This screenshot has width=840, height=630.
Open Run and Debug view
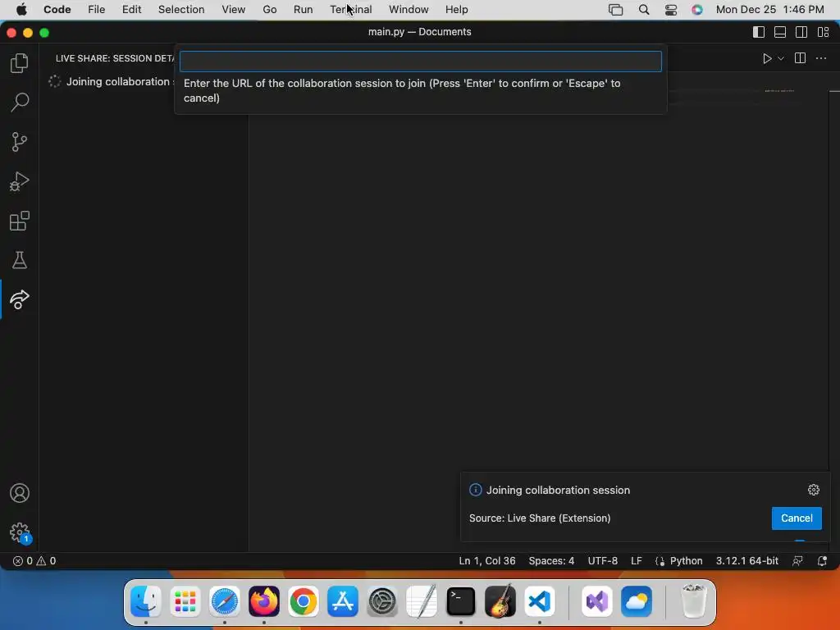20,181
